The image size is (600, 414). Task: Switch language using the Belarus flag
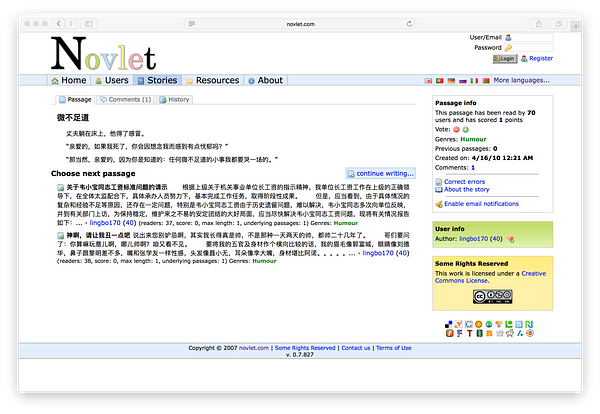[x=486, y=81]
